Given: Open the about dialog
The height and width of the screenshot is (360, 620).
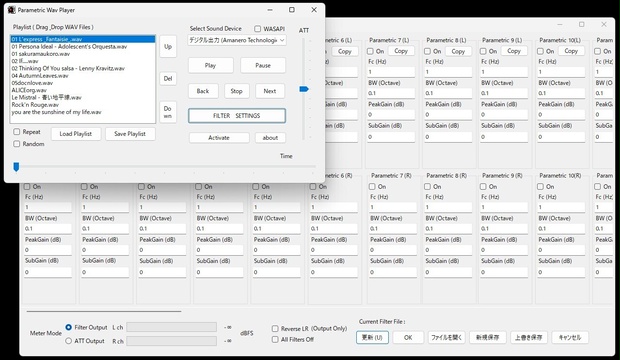Looking at the screenshot, I should click(270, 138).
